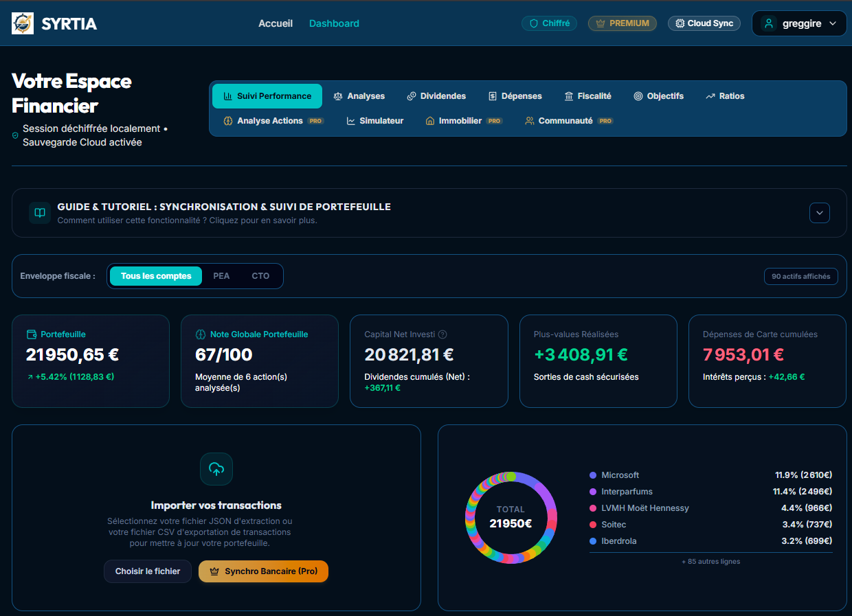Screen dimensions: 852x616
Task: Open the Communauté PRO tab
Action: click(x=569, y=121)
